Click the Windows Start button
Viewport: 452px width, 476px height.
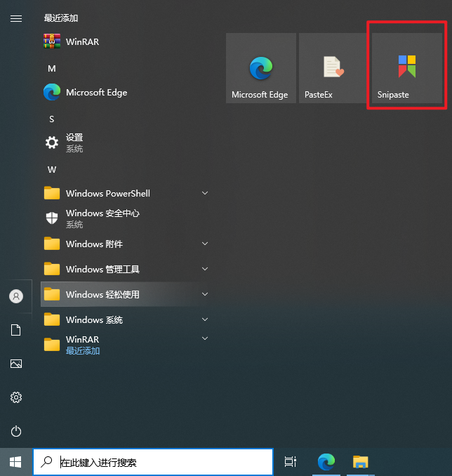click(x=15, y=463)
